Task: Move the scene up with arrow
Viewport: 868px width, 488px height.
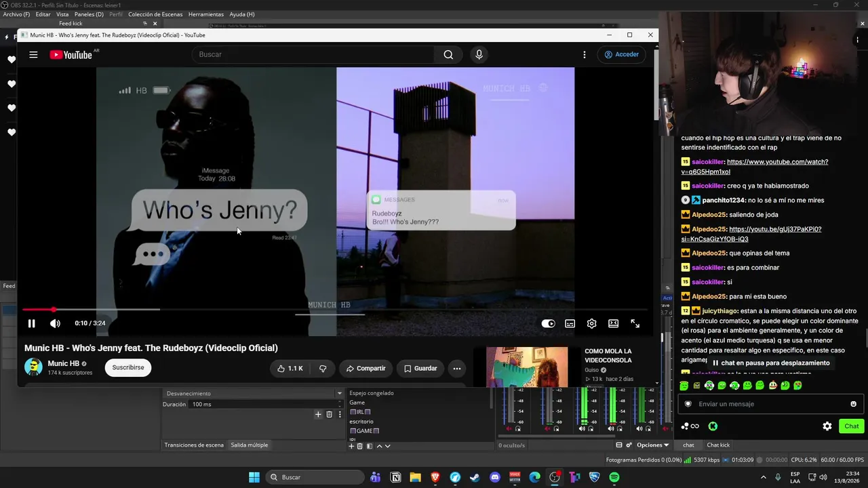Action: click(x=379, y=446)
